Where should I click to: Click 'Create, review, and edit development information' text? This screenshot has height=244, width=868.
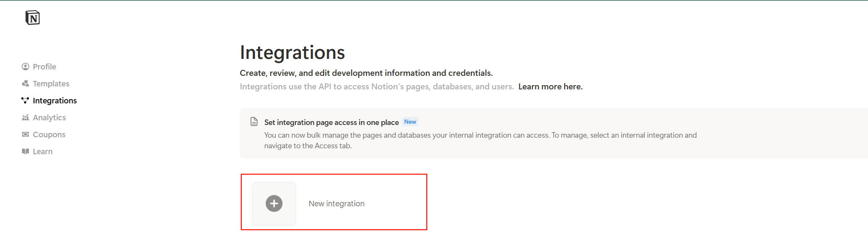[366, 73]
